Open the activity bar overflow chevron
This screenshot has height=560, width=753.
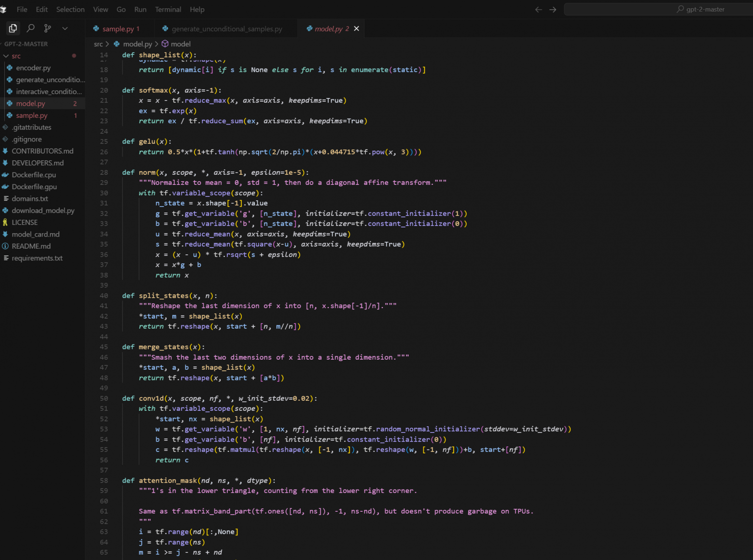click(x=65, y=28)
